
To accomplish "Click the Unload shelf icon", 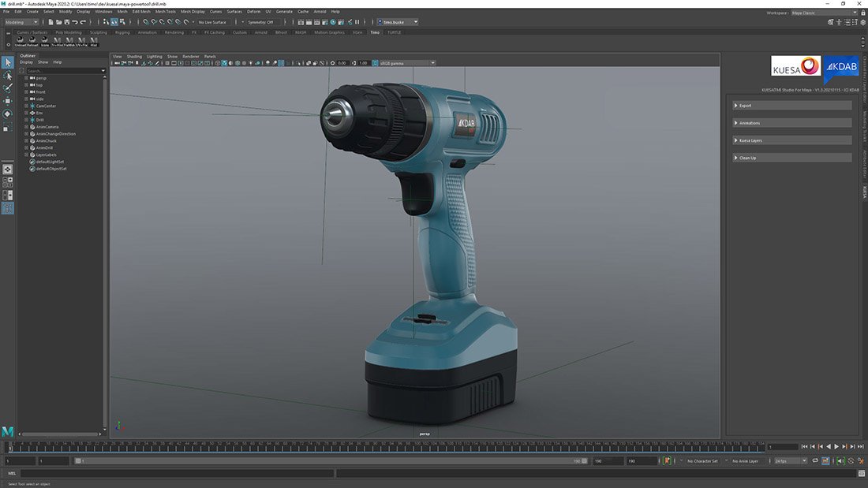I will 21,41.
